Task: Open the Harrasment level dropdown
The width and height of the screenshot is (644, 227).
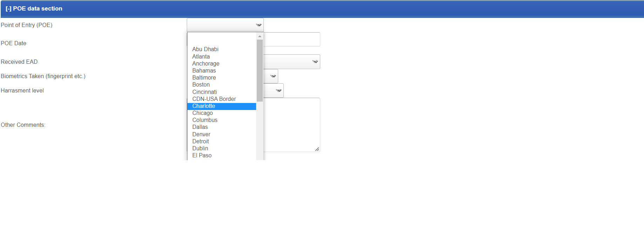Action: 274,90
